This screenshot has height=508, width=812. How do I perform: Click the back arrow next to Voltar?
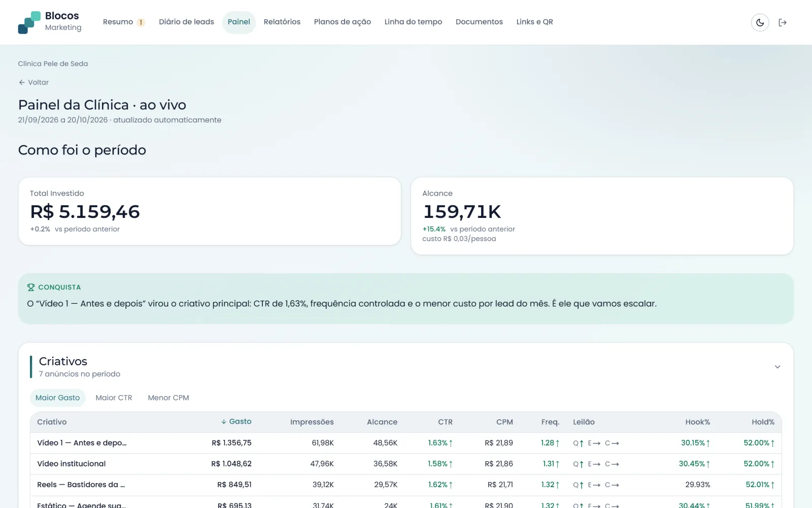coord(22,82)
